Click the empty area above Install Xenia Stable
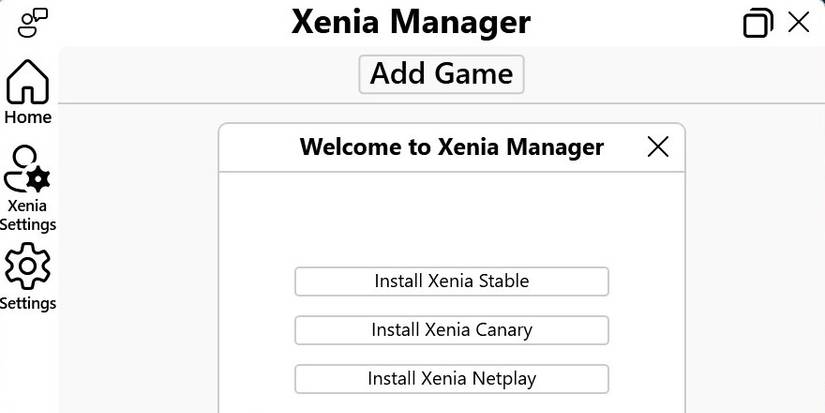This screenshot has height=413, width=825. (x=451, y=220)
